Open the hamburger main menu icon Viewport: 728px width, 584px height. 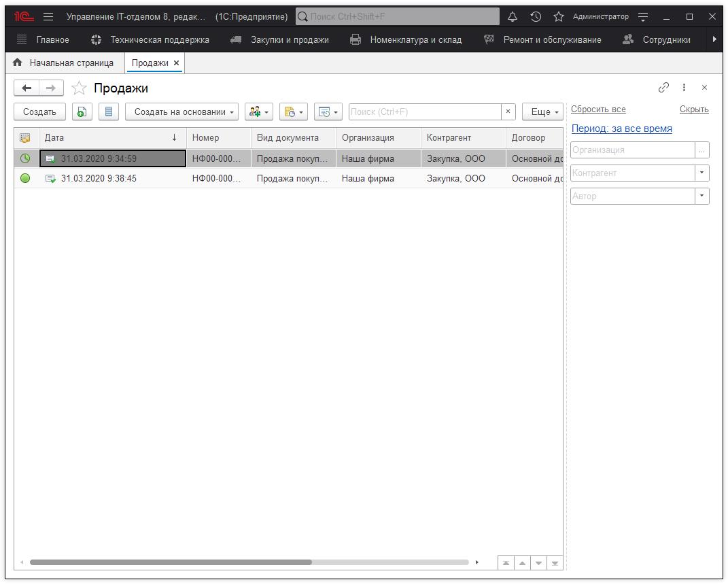pos(48,16)
